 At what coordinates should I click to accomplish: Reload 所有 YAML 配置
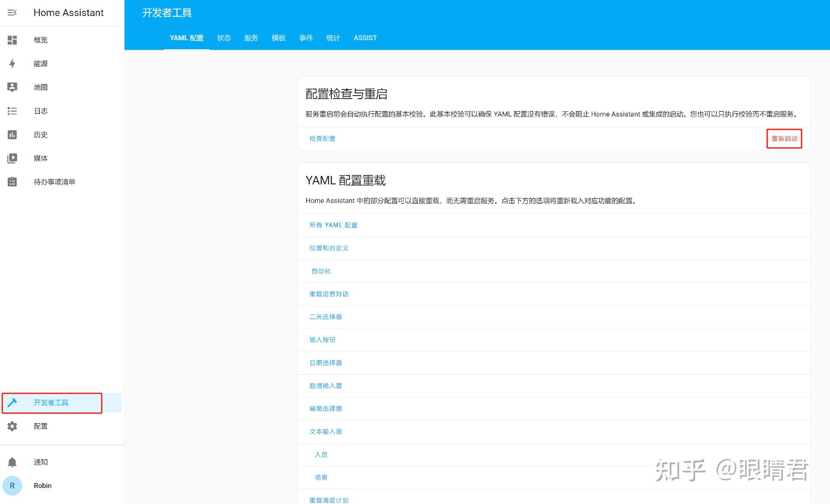333,225
